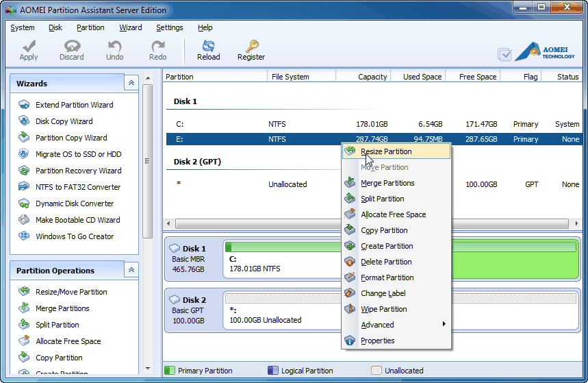
Task: Click the Capacity column header
Action: pyautogui.click(x=372, y=77)
